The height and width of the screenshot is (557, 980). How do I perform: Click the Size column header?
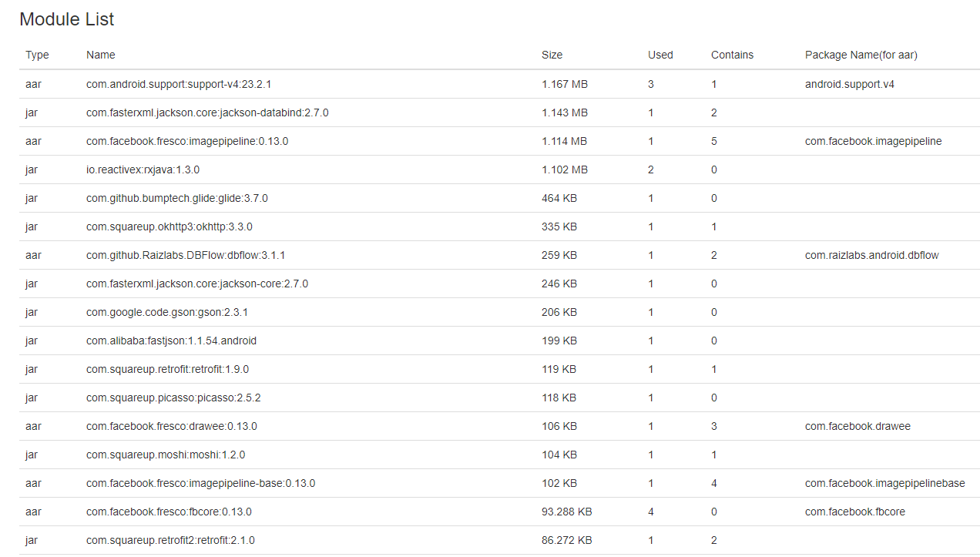pos(552,55)
